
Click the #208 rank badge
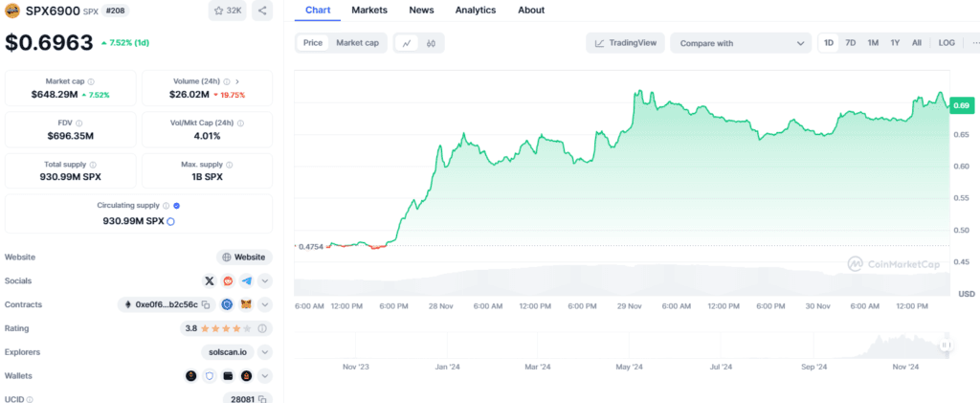(115, 11)
